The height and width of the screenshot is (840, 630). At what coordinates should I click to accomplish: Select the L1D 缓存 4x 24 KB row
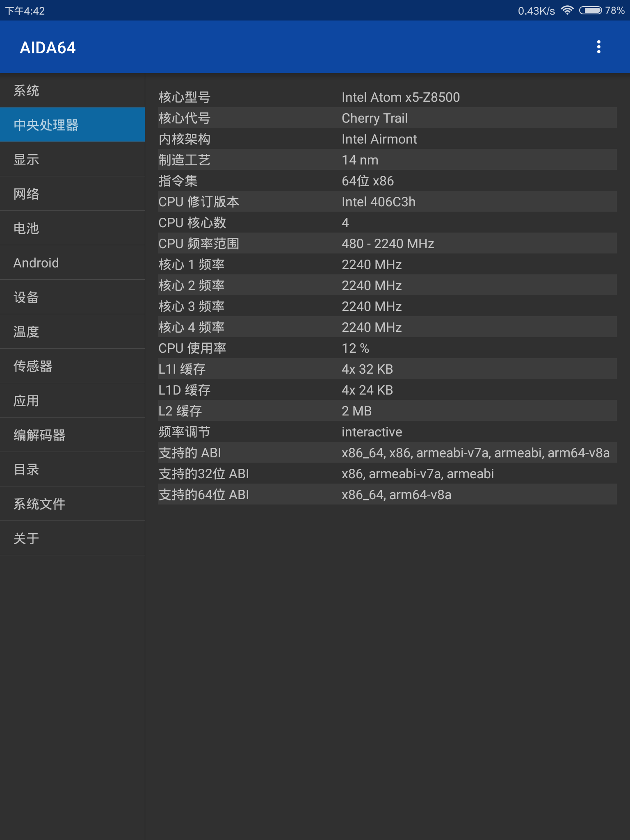387,390
